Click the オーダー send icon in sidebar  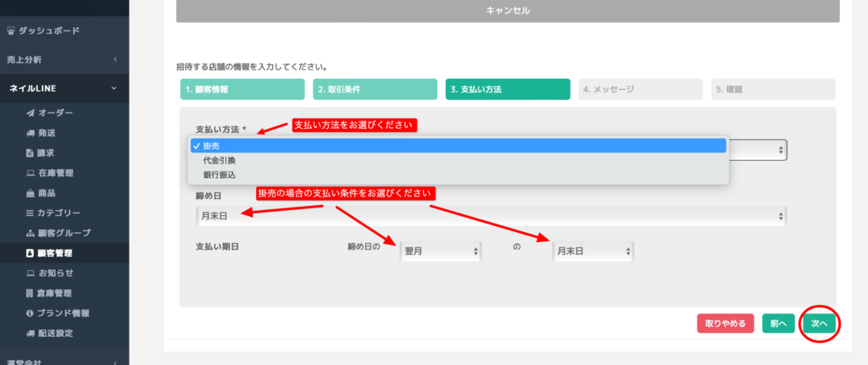tap(30, 113)
